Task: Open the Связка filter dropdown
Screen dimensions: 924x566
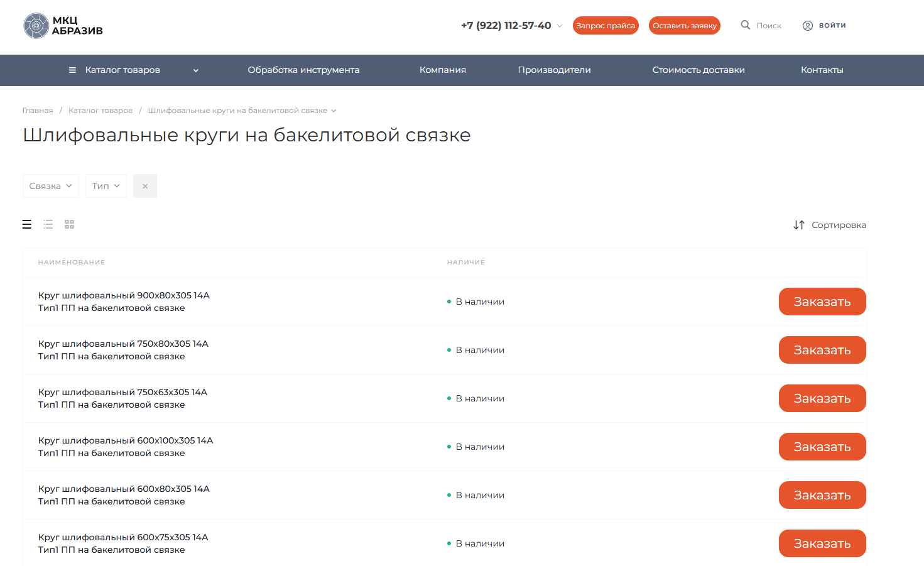Action: tap(51, 186)
